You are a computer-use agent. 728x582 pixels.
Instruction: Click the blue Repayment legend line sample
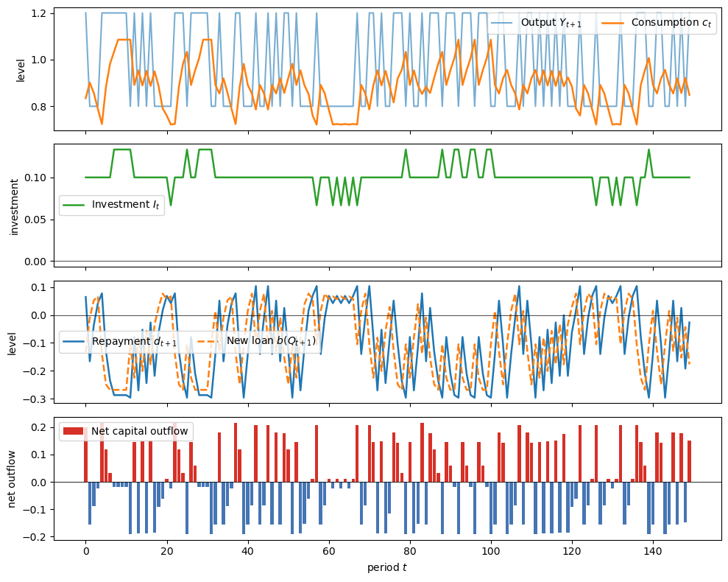[x=74, y=341]
